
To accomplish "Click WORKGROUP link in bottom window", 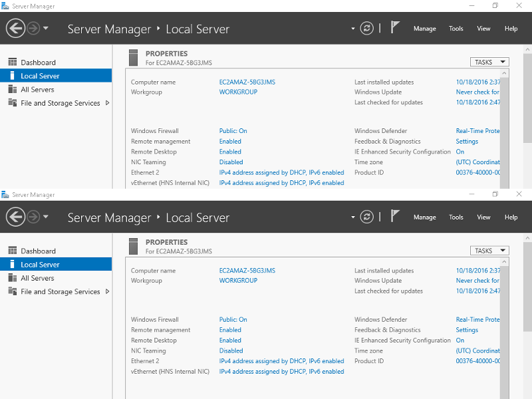I will click(x=238, y=281).
